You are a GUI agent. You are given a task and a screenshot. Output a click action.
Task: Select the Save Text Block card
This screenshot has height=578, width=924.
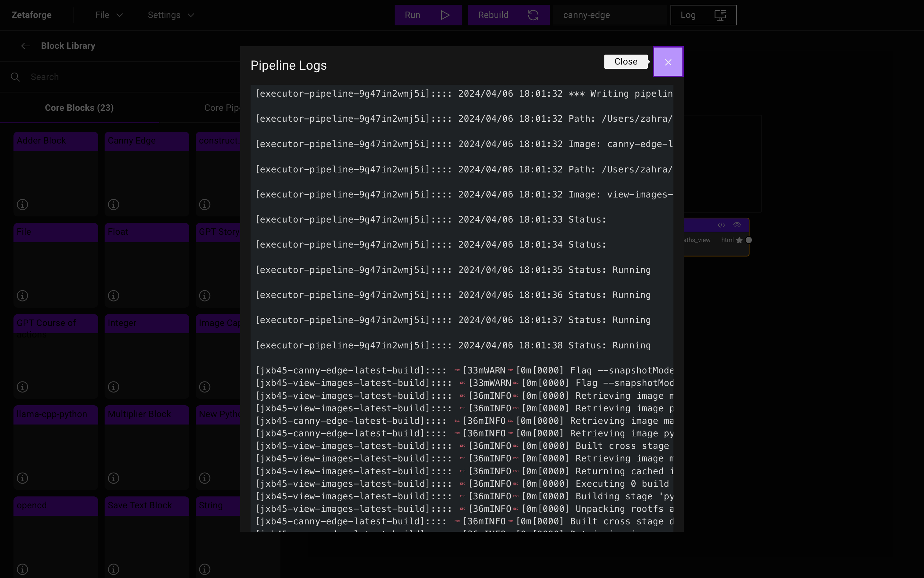pos(147,537)
